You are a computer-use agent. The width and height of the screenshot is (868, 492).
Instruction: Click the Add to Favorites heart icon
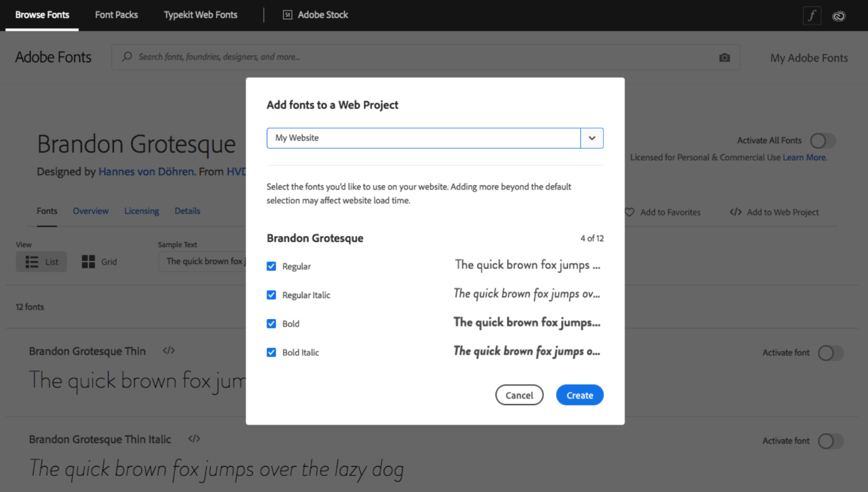tap(629, 212)
